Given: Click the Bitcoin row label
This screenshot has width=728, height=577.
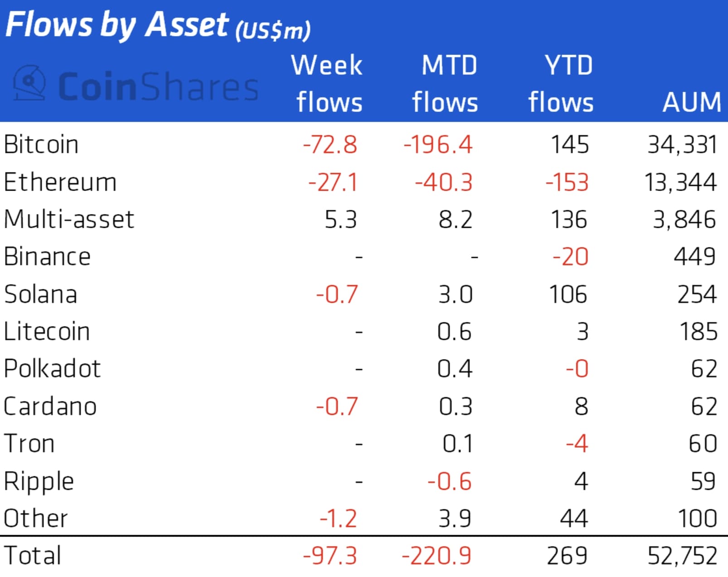Looking at the screenshot, I should [41, 145].
